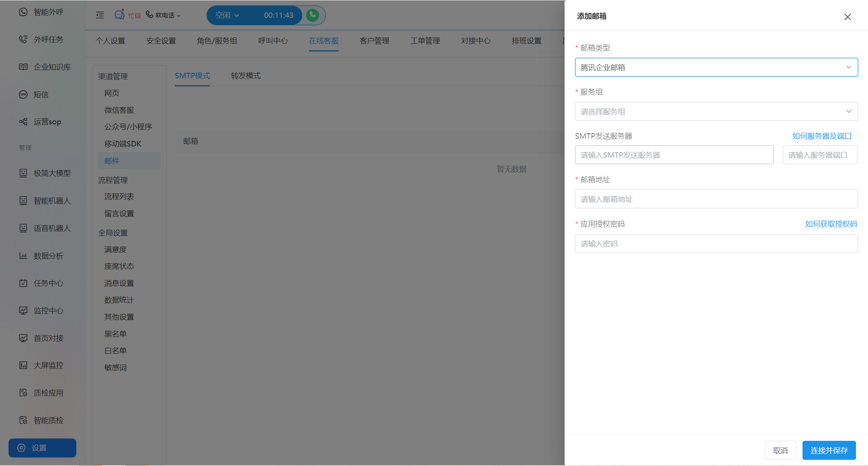Switch to the 转发模式 tab

[246, 76]
